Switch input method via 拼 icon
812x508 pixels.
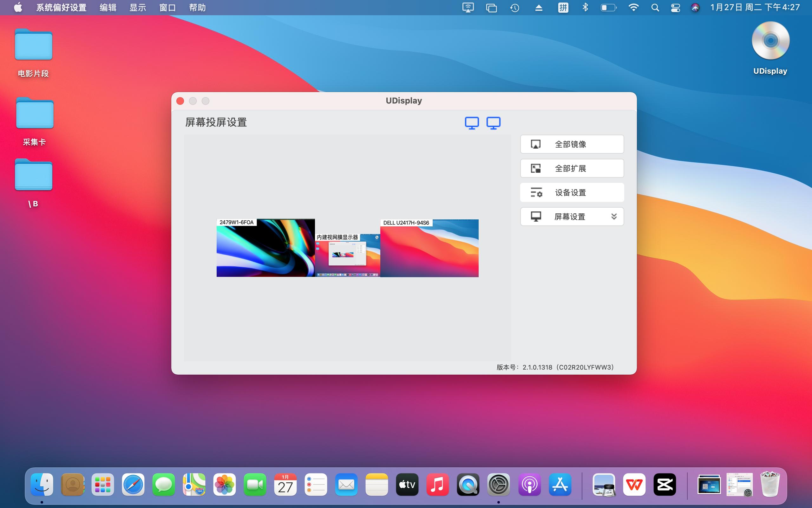[x=563, y=7]
